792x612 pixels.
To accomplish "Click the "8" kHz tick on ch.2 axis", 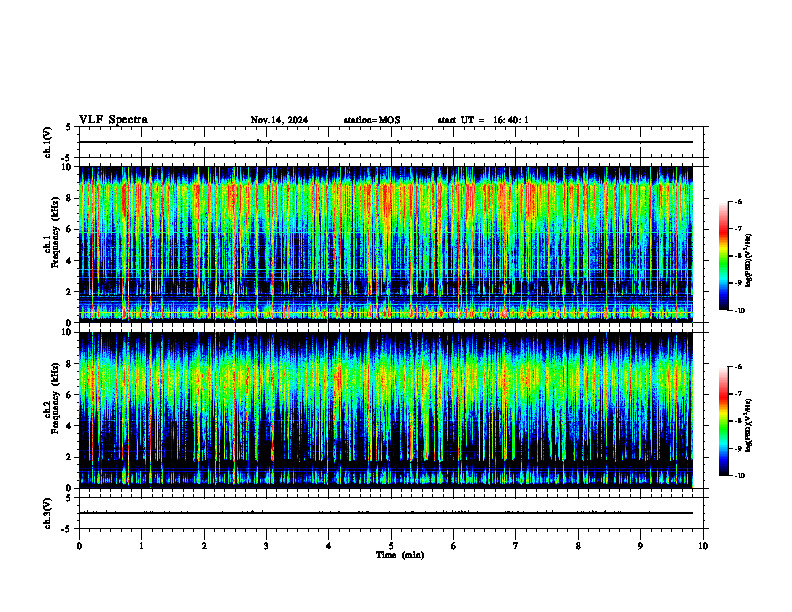I will [x=70, y=364].
